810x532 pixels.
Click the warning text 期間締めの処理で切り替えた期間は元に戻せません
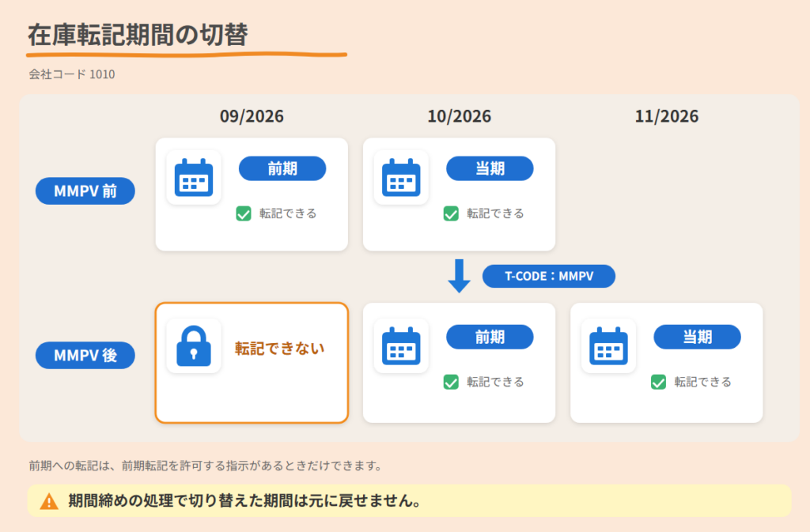245,500
